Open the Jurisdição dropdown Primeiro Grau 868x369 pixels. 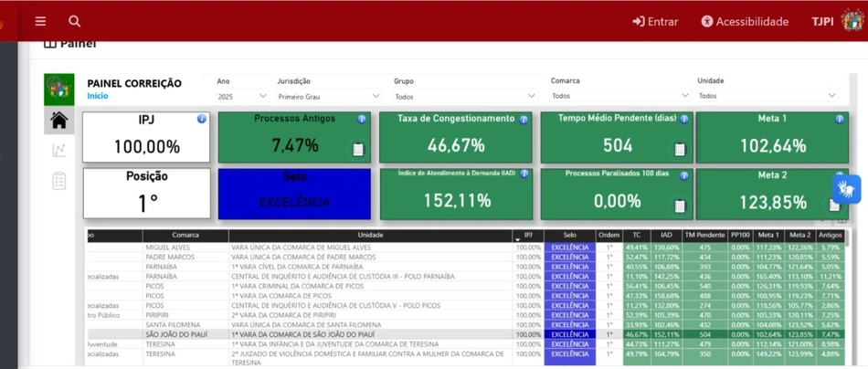tap(329, 96)
